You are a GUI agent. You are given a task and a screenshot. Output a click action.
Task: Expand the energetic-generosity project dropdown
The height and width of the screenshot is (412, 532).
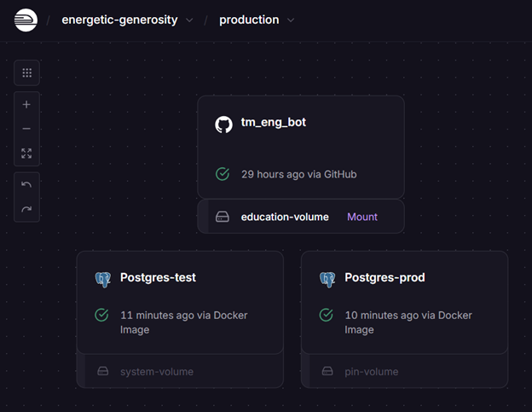coord(189,20)
